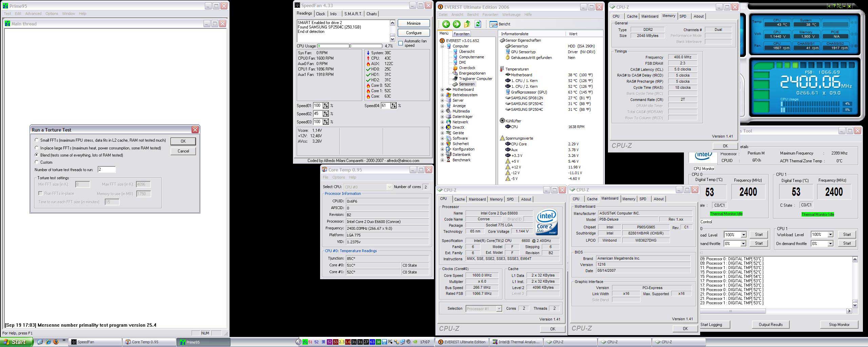Screen dimensions: 868x347
Task: Click the SpeedFan log vertical scrollbar
Action: pyautogui.click(x=392, y=30)
